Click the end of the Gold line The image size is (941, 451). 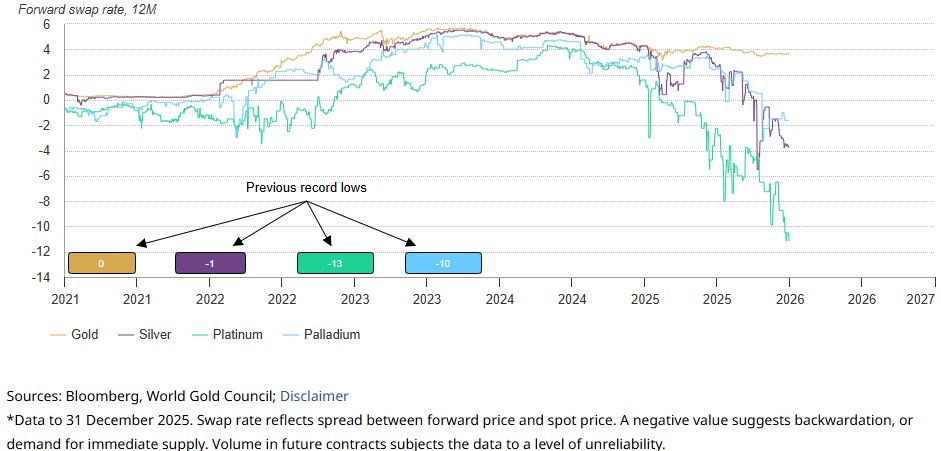788,54
